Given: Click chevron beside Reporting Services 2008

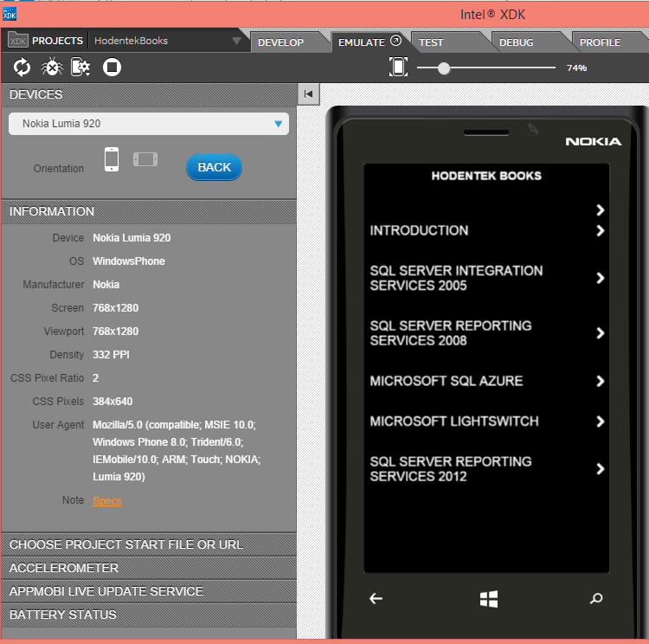Looking at the screenshot, I should pyautogui.click(x=601, y=333).
